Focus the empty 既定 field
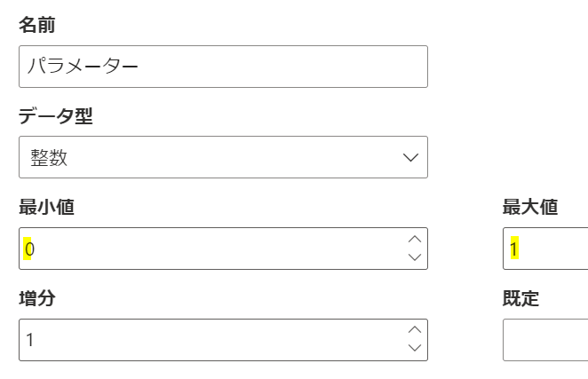 pyautogui.click(x=545, y=340)
